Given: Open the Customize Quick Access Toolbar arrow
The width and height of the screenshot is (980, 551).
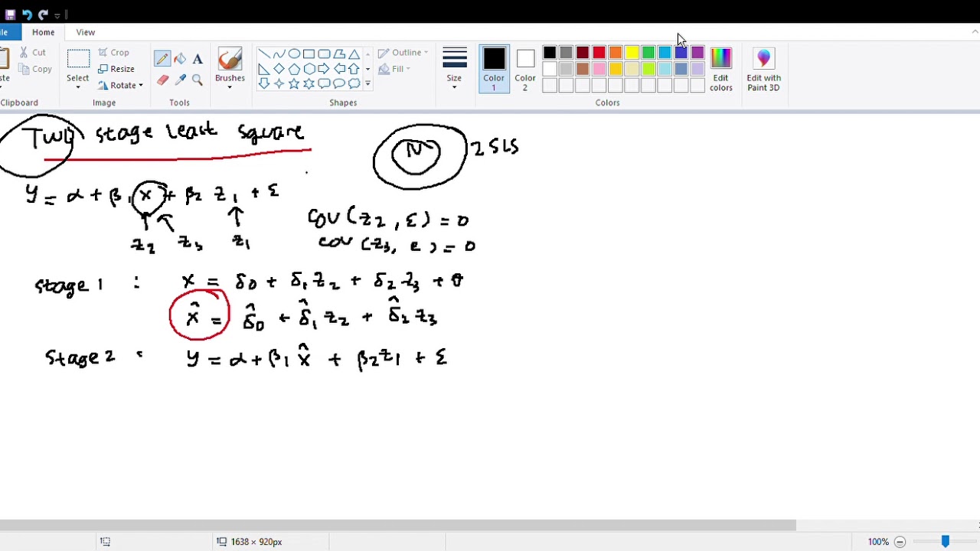Looking at the screenshot, I should 57,15.
